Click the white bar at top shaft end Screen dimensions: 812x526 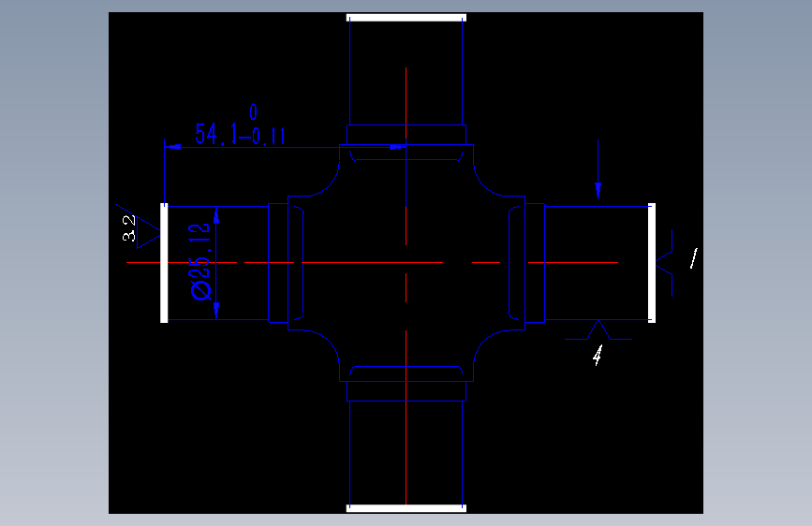406,18
